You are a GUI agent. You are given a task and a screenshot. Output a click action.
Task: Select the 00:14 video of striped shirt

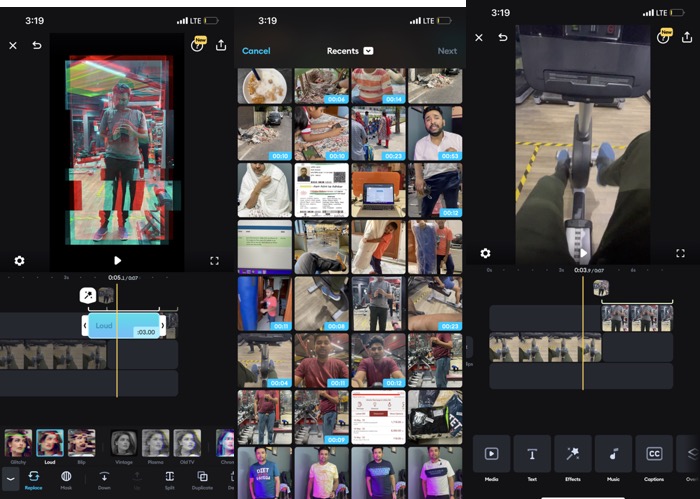[x=379, y=86]
